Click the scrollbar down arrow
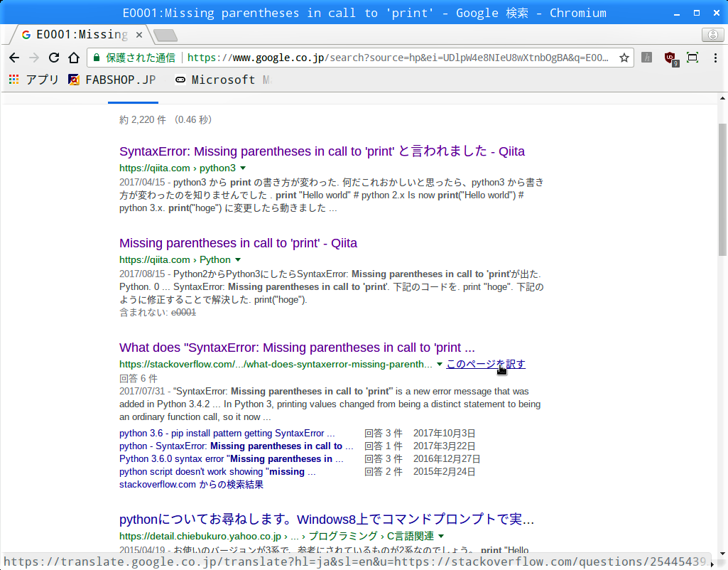 [722, 553]
